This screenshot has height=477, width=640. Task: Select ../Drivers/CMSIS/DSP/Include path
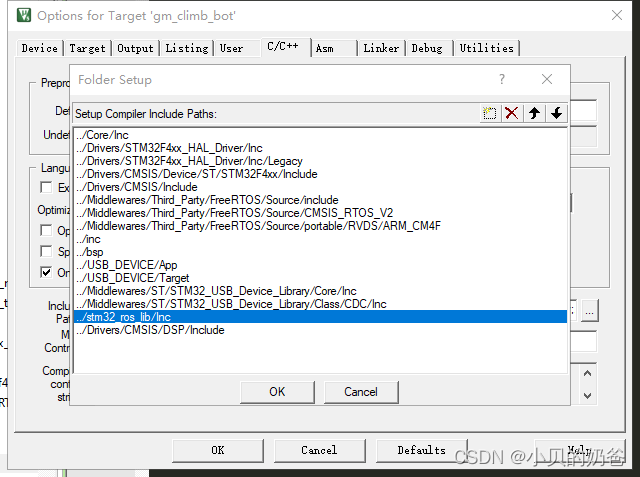320,330
